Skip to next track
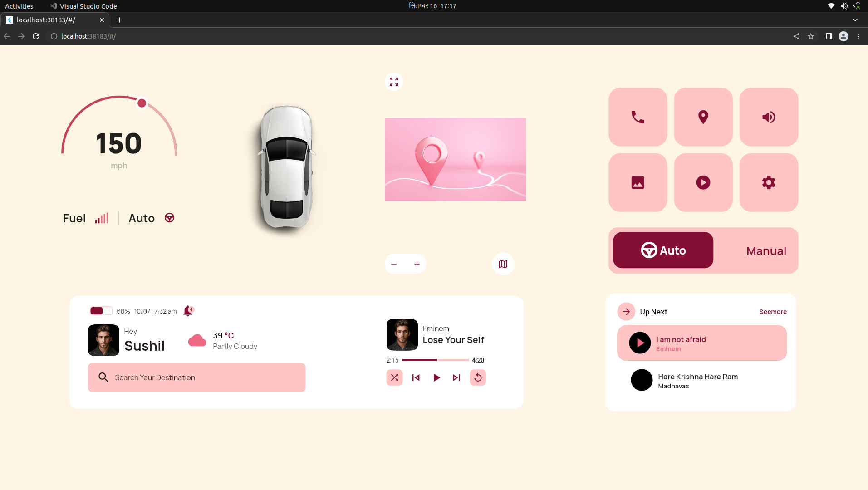This screenshot has width=868, height=490. click(x=456, y=377)
